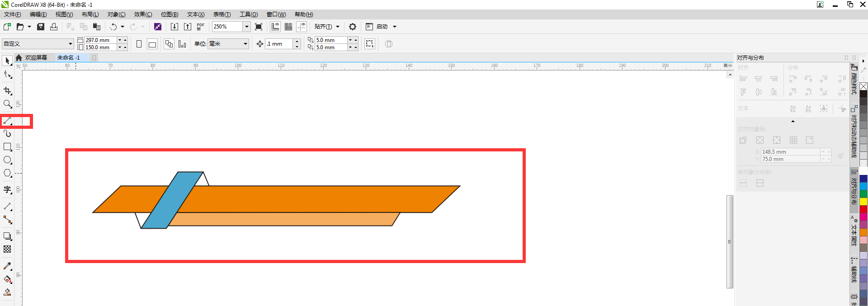Pick the Ellipse tool

click(7, 160)
